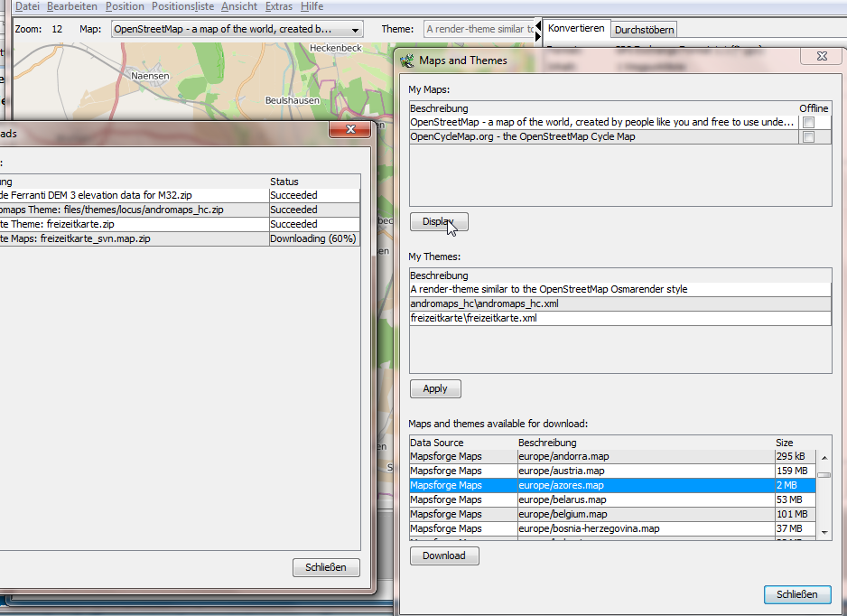Switch to the Konvertieren tab
Screen dimensions: 847x616
point(576,28)
